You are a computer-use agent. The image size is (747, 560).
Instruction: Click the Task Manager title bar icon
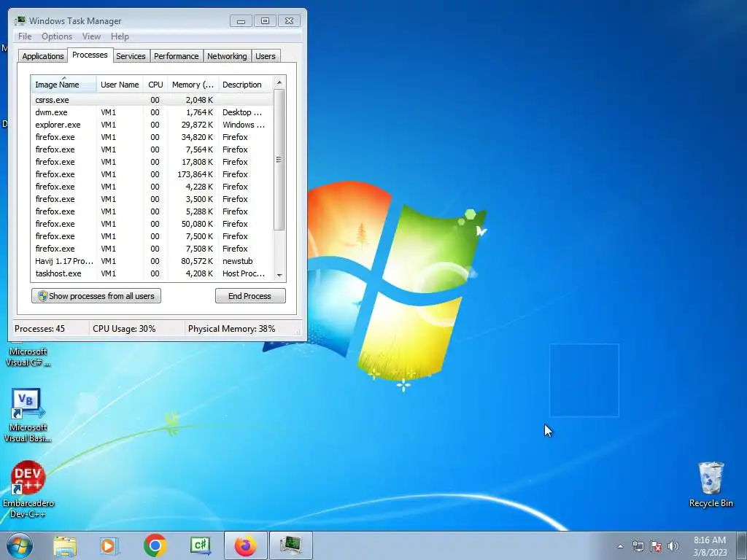pos(20,20)
